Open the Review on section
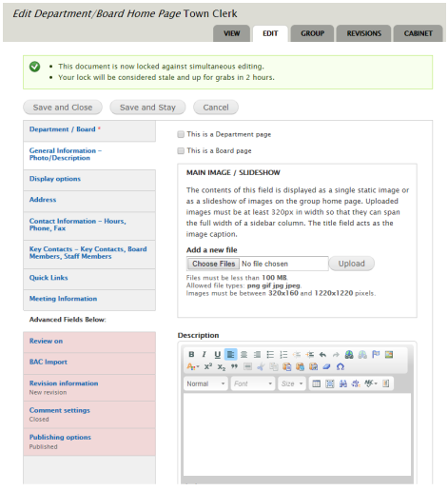448x491 pixels. click(89, 343)
